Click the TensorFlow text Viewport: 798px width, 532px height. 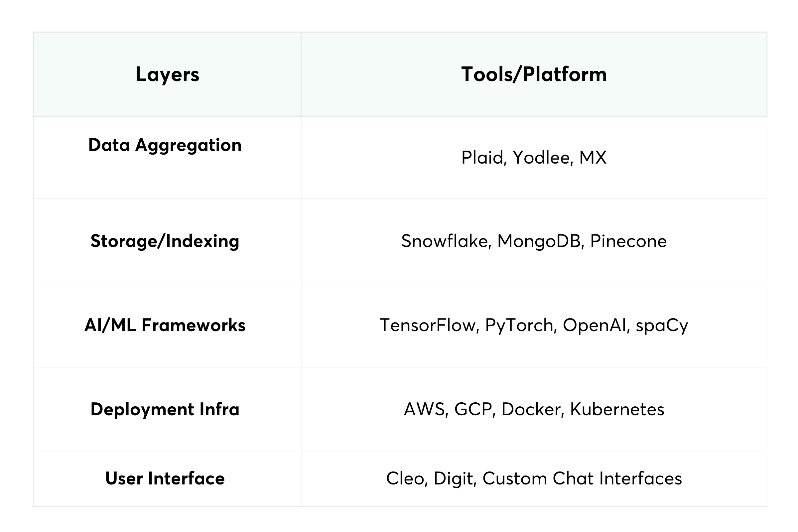(429, 325)
